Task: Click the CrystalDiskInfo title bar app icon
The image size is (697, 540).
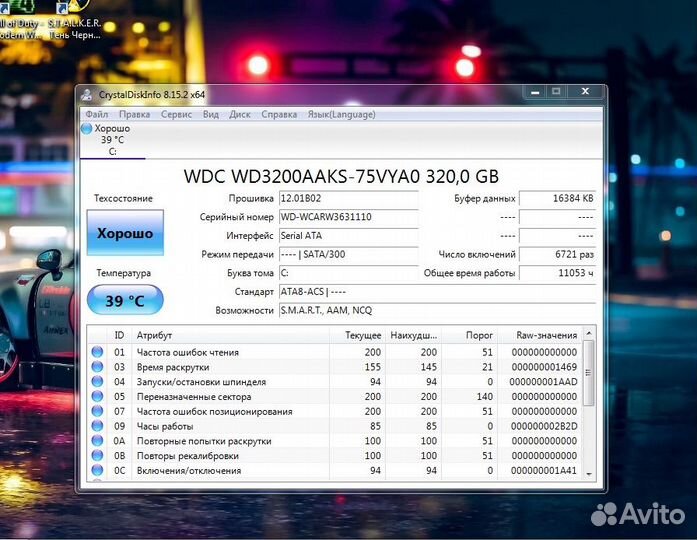Action: 87,95
